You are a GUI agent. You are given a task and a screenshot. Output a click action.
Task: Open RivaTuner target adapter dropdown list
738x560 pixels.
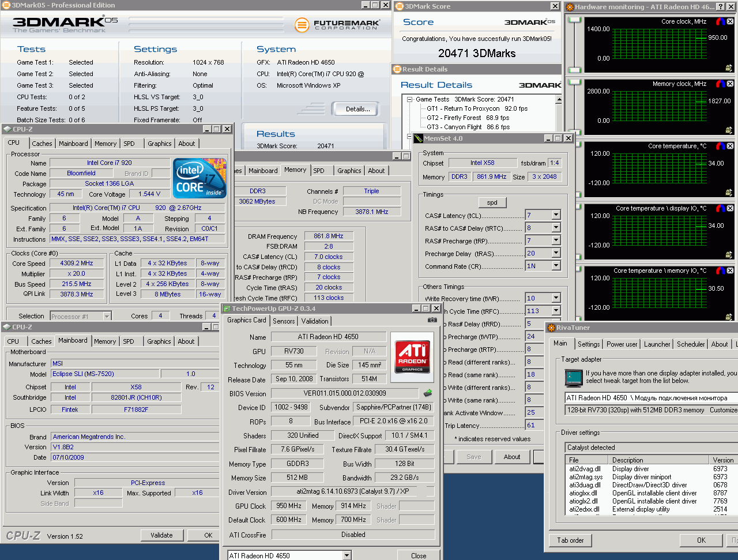650,398
